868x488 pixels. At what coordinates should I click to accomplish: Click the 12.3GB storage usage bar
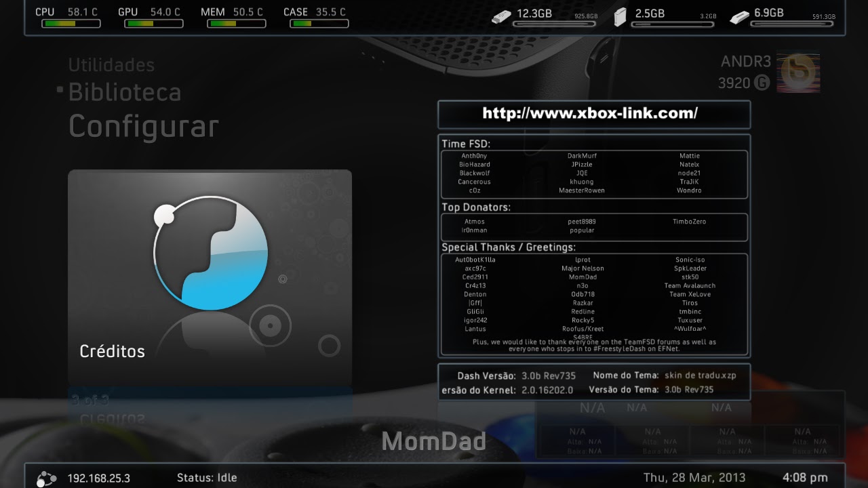(x=555, y=24)
